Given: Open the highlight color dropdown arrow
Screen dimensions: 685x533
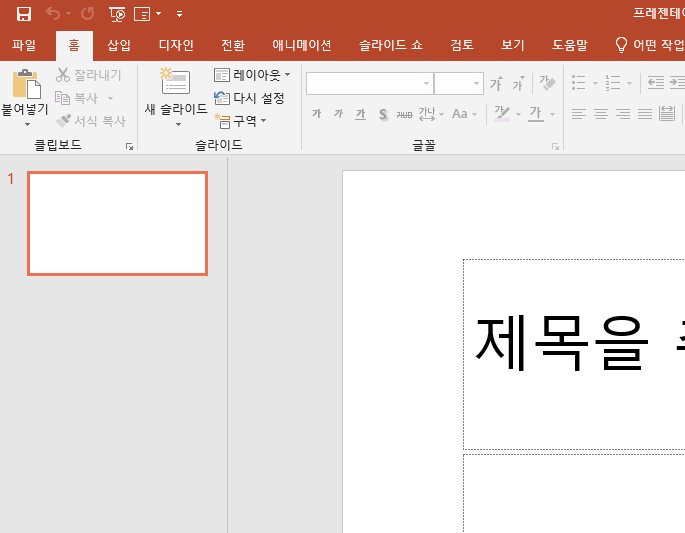Looking at the screenshot, I should pos(518,114).
